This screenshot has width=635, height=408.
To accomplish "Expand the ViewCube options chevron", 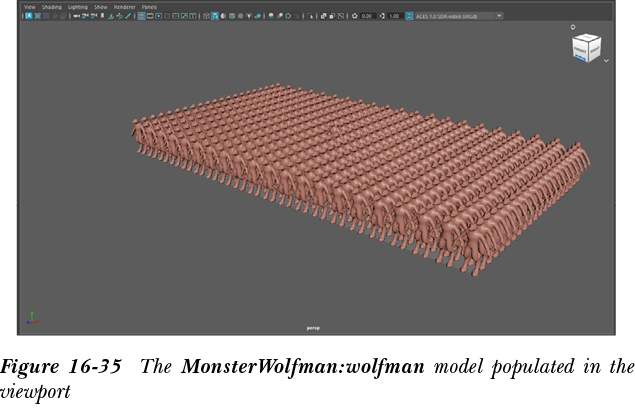I will point(606,61).
